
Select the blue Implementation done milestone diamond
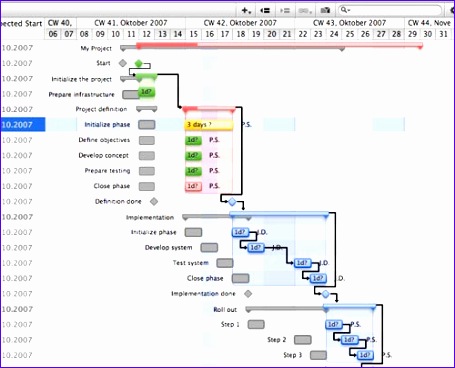pyautogui.click(x=326, y=294)
